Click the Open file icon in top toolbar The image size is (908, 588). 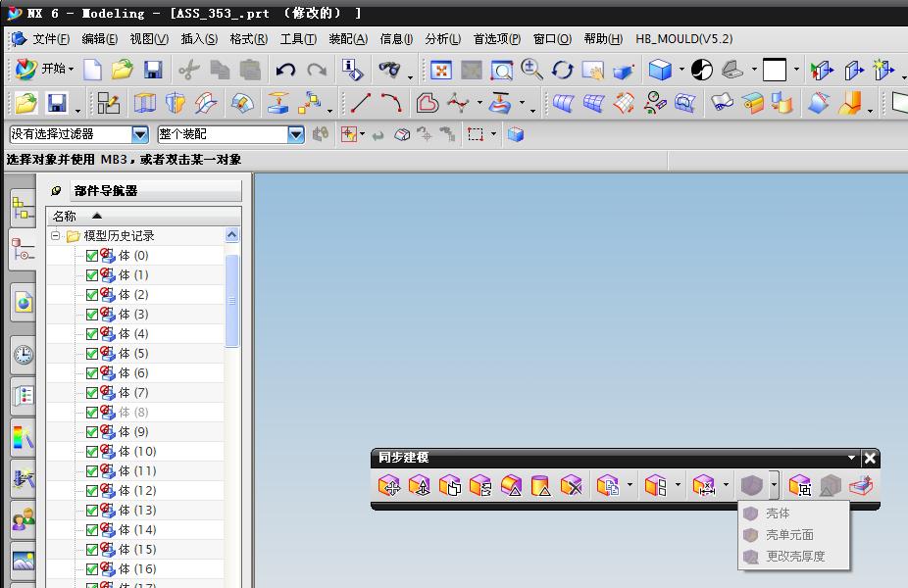tap(123, 70)
